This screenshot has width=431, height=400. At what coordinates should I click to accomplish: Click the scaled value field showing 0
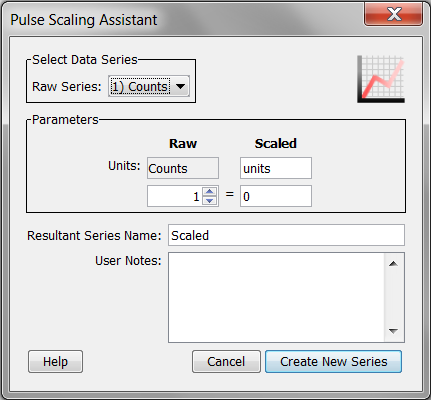276,196
